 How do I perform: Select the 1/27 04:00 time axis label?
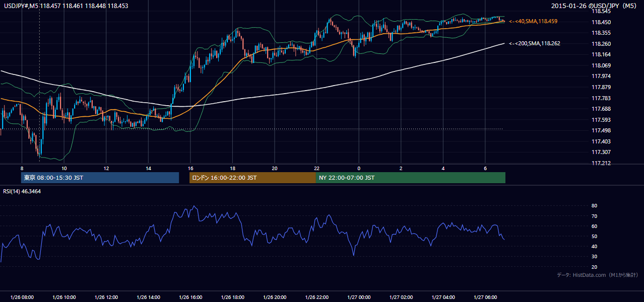[443, 297]
